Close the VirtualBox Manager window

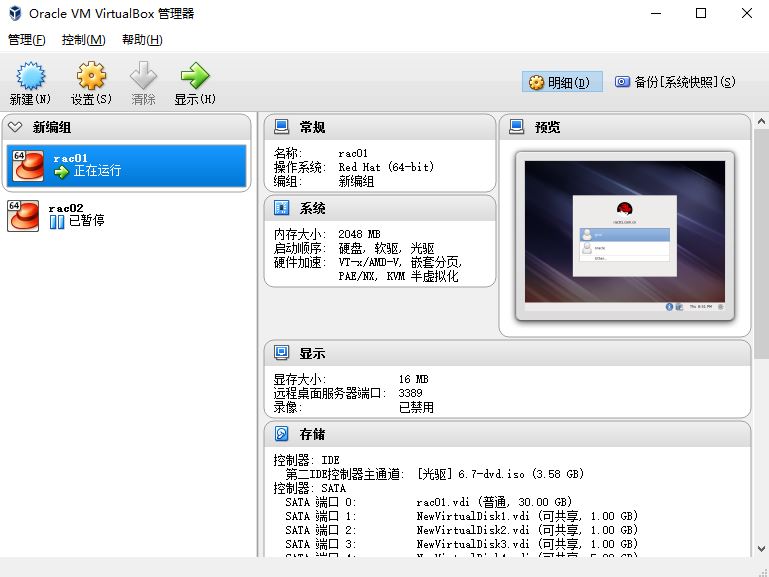click(x=747, y=13)
